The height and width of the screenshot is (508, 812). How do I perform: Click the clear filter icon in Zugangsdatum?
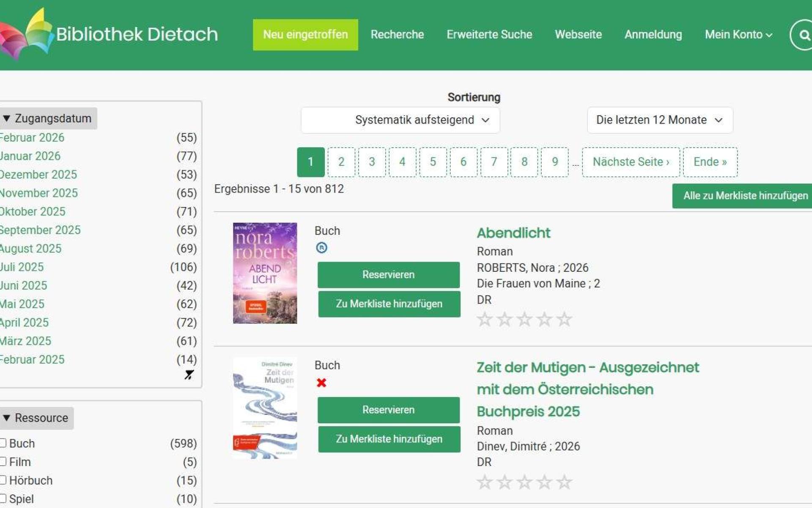189,375
